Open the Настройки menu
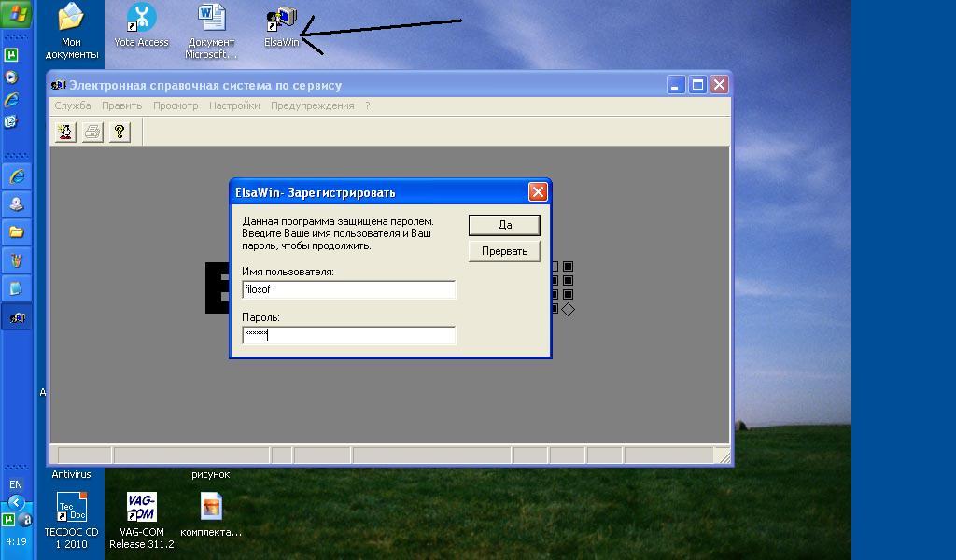The width and height of the screenshot is (956, 560). pos(234,105)
